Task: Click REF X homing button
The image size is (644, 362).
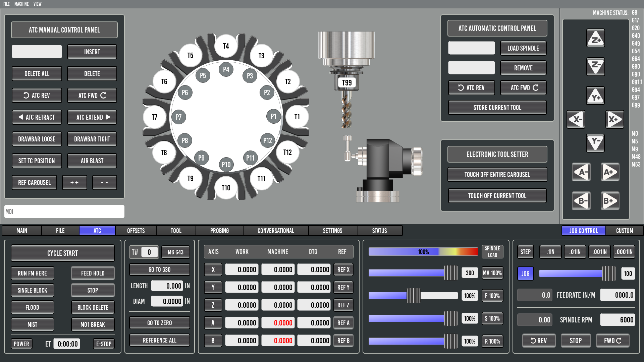Action: coord(343,269)
